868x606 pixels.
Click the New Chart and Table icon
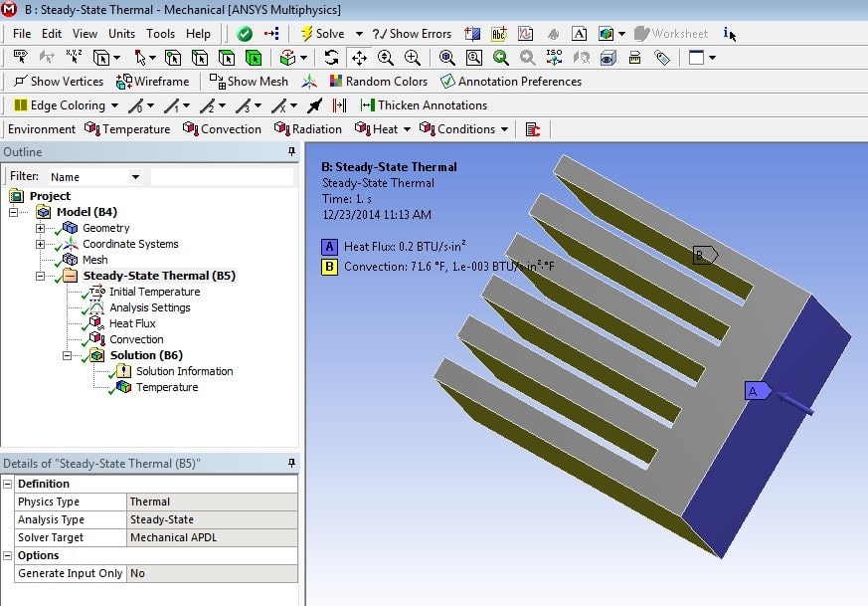coord(525,34)
